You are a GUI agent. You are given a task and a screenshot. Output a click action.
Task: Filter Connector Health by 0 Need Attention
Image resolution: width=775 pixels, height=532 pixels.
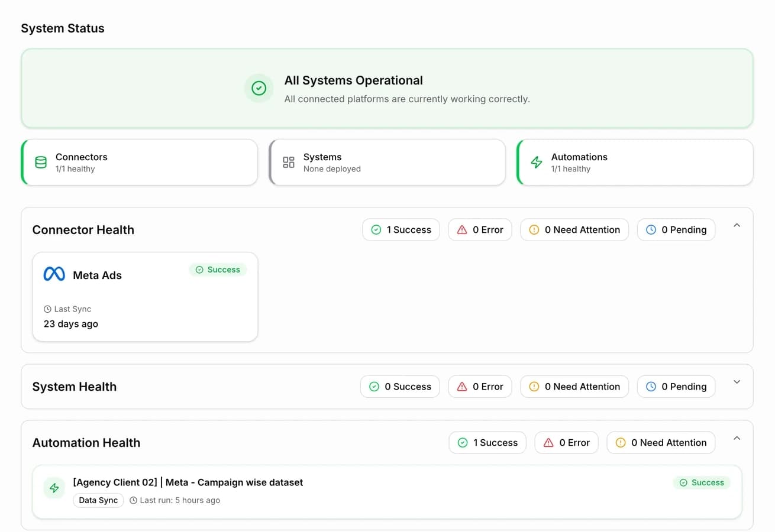(x=574, y=230)
